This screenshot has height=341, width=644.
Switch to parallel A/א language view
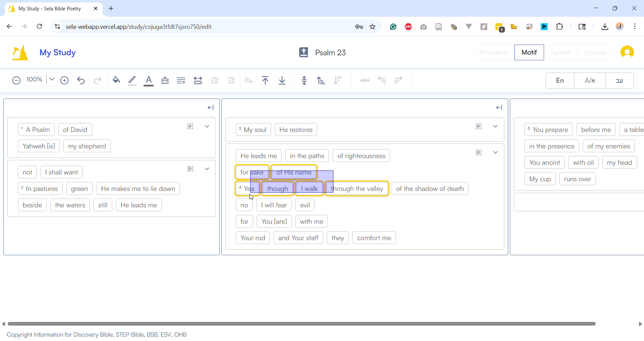(x=590, y=80)
